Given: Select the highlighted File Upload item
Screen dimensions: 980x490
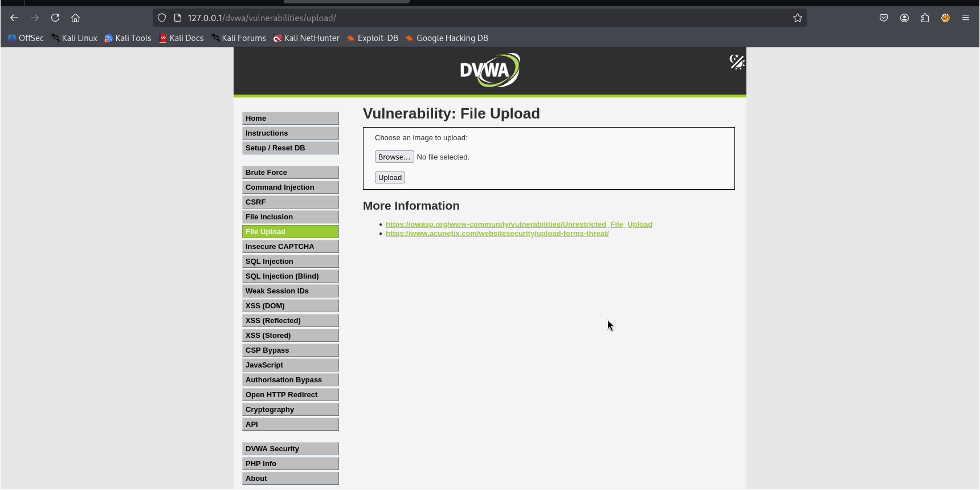Looking at the screenshot, I should coord(291,231).
